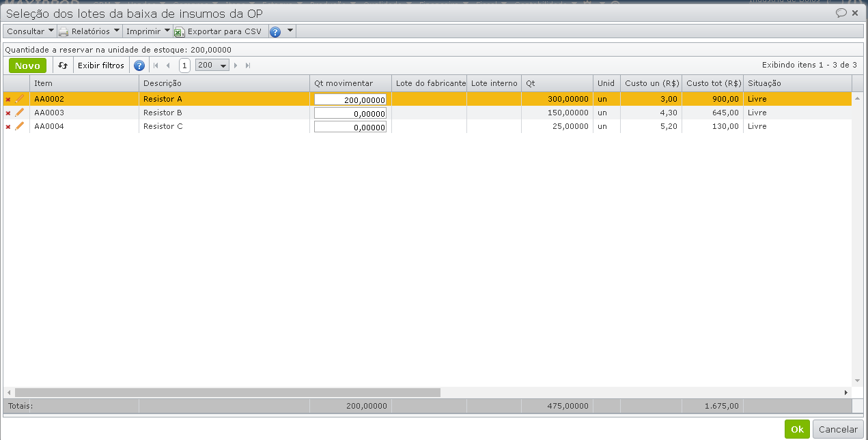The width and height of the screenshot is (868, 440).
Task: Open the Imprimir dropdown menu
Action: (x=148, y=31)
